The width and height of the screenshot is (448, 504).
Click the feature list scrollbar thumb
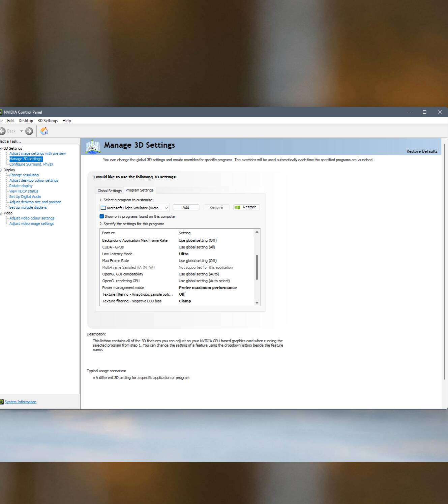257,267
